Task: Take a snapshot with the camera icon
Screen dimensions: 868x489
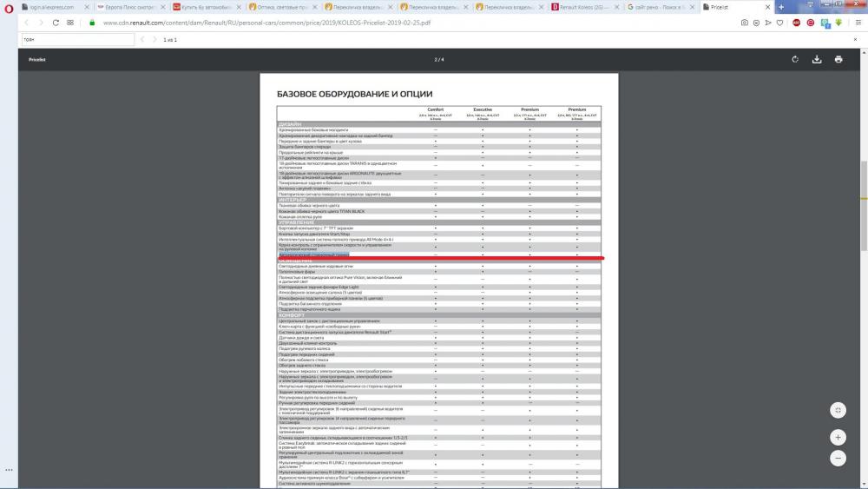Action: pos(745,23)
